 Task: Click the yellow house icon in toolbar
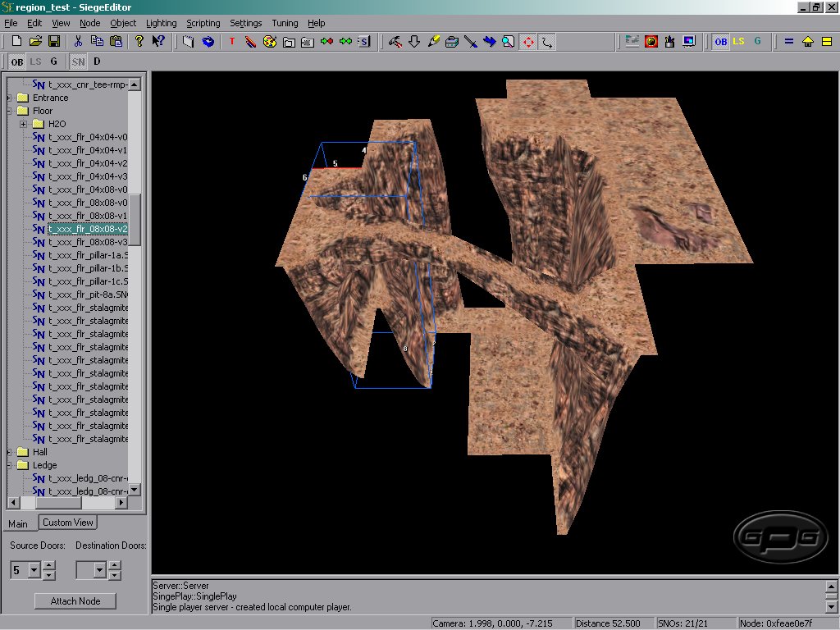pyautogui.click(x=808, y=41)
